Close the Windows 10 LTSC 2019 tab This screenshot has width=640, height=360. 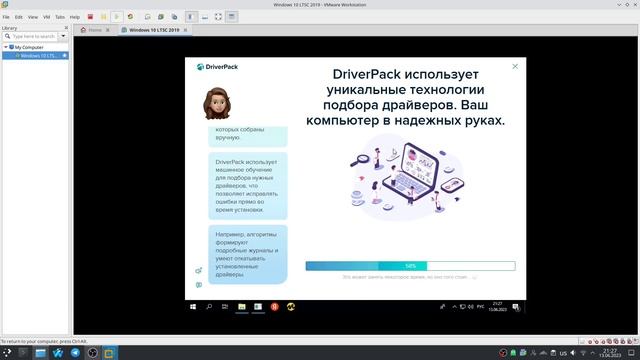pyautogui.click(x=185, y=30)
